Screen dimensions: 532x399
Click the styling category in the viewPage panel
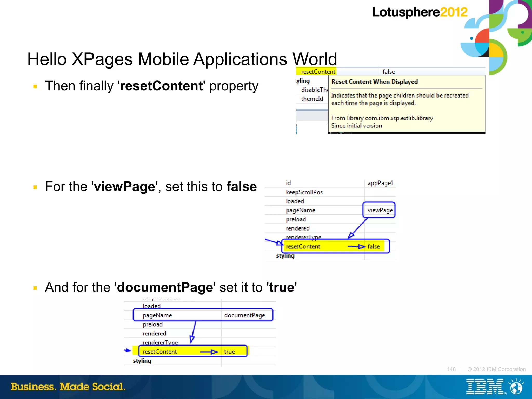coord(285,256)
